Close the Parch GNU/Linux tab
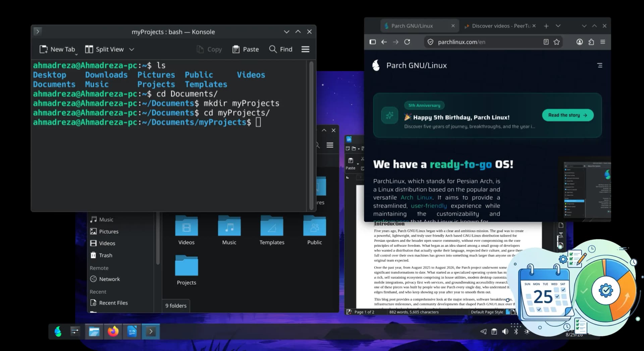The height and width of the screenshot is (351, 644). point(453,26)
